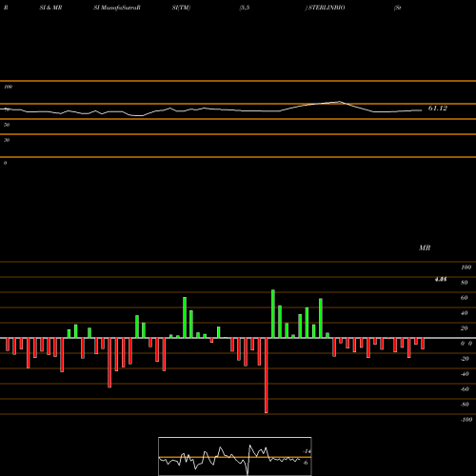Click the MR panel title label
This screenshot has width=476, height=476.
(425, 248)
